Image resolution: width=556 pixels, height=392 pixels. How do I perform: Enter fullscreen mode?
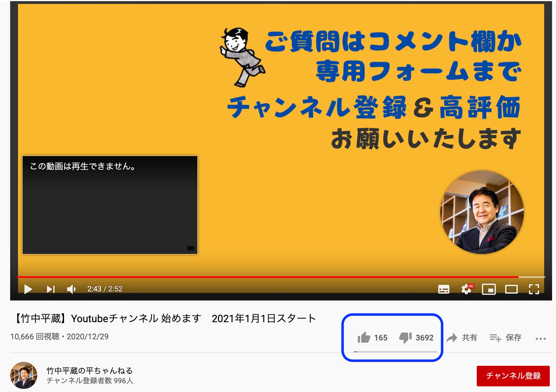tap(534, 289)
